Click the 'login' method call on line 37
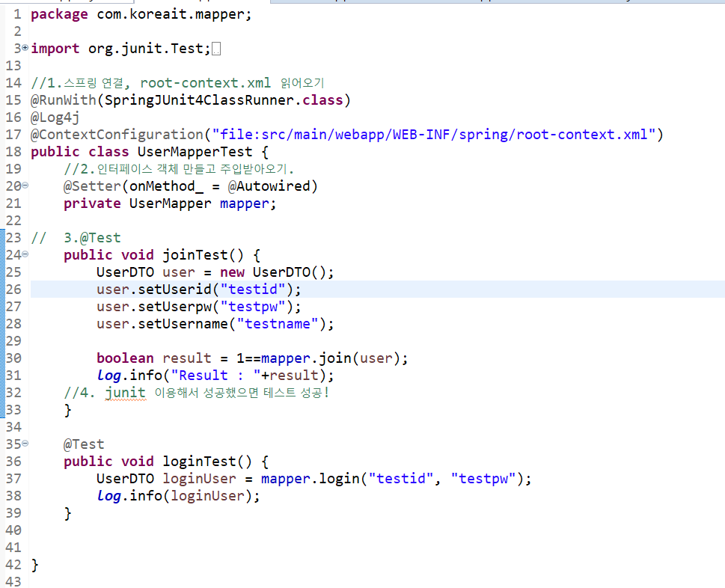725x588 pixels. (x=339, y=479)
